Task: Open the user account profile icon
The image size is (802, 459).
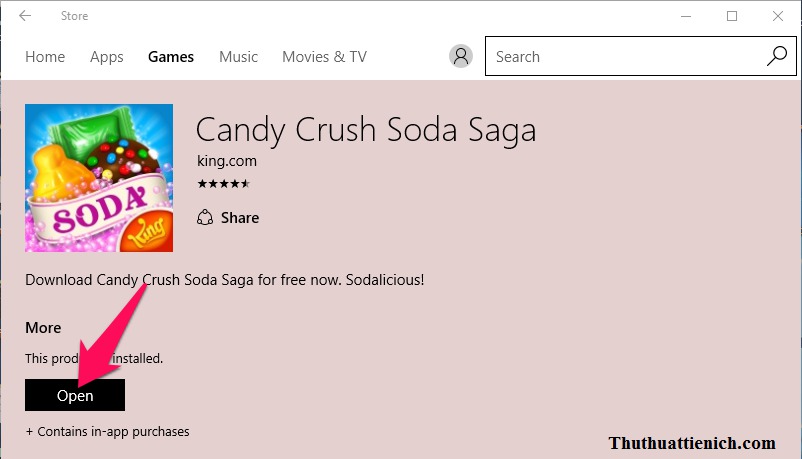Action: pos(461,57)
